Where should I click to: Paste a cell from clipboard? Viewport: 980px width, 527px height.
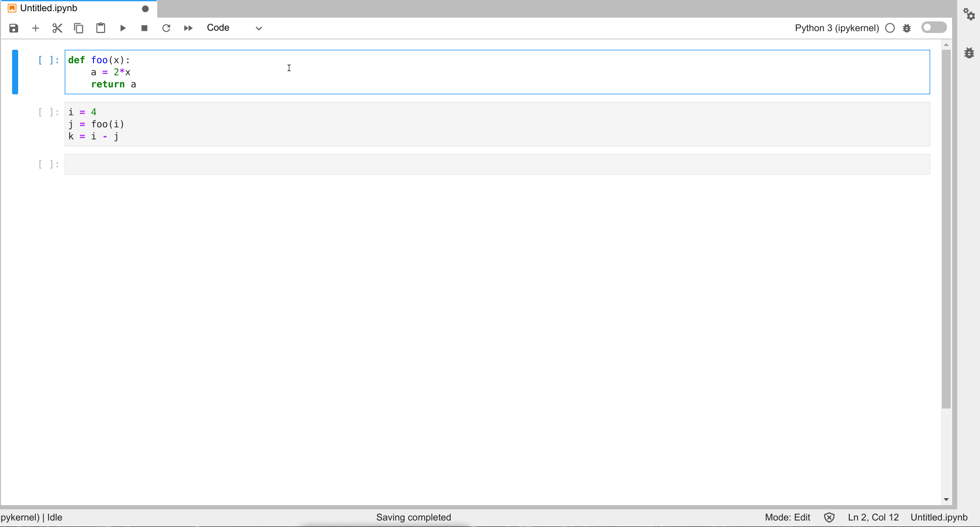[x=100, y=28]
